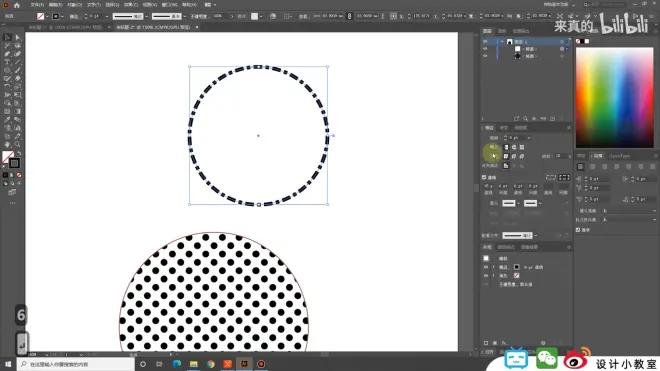
Task: Preserve exact dash and gap lengths
Action: [551, 177]
